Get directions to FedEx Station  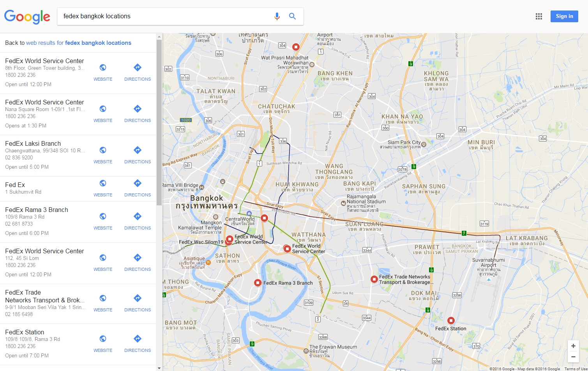pyautogui.click(x=138, y=344)
